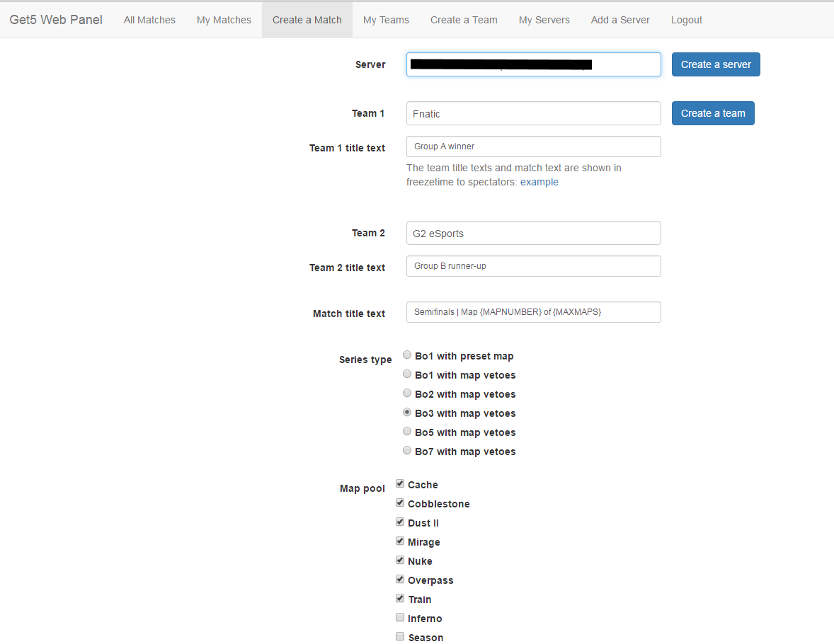
Task: Expand the Team 2 dropdown showing G2 eSports
Action: pyautogui.click(x=533, y=233)
